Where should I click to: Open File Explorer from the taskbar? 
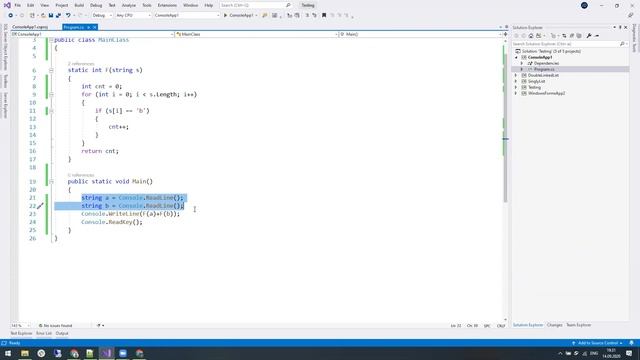[x=25, y=353]
